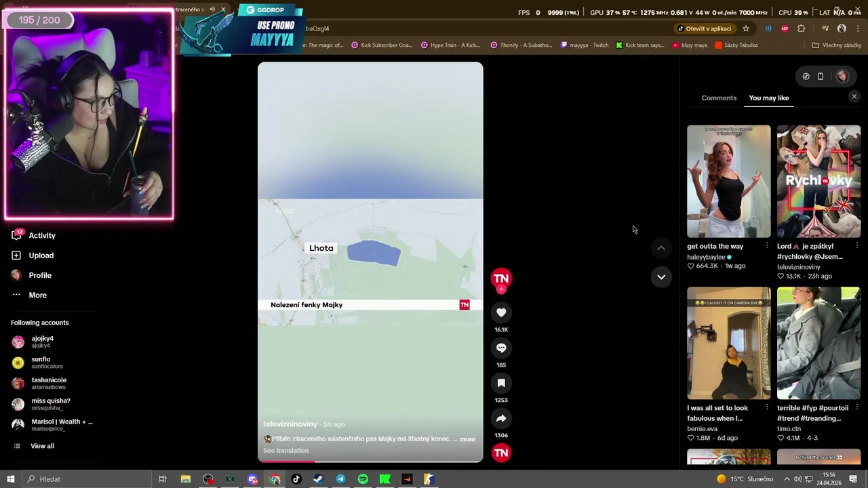
Task: Open the media controls icon in toolbar
Action: (825, 28)
